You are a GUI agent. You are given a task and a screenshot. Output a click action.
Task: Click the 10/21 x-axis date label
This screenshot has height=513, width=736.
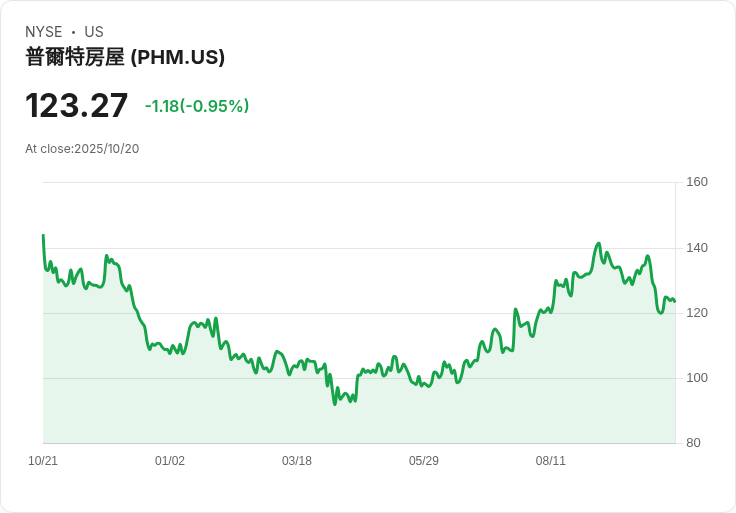point(43,461)
